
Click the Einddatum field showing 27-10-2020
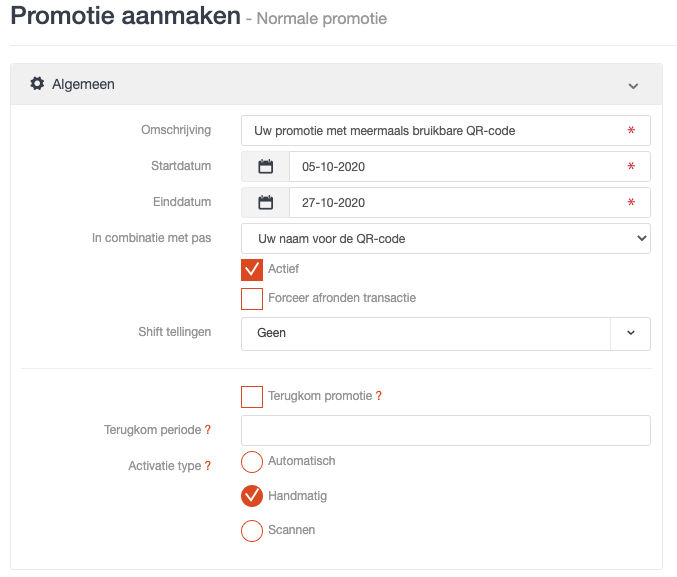[470, 202]
